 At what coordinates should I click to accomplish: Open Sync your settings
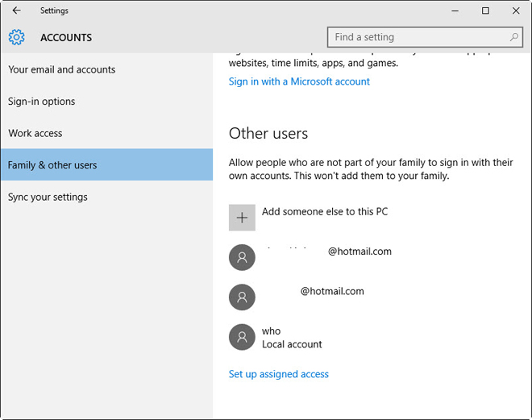48,197
